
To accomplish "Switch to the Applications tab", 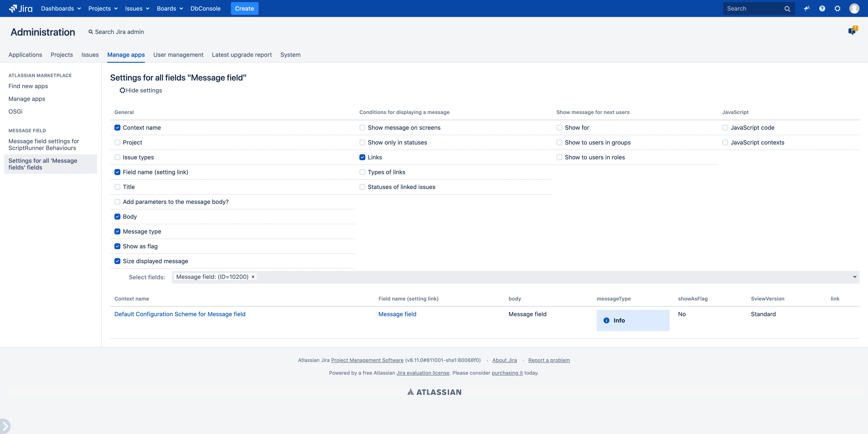I will [x=25, y=55].
